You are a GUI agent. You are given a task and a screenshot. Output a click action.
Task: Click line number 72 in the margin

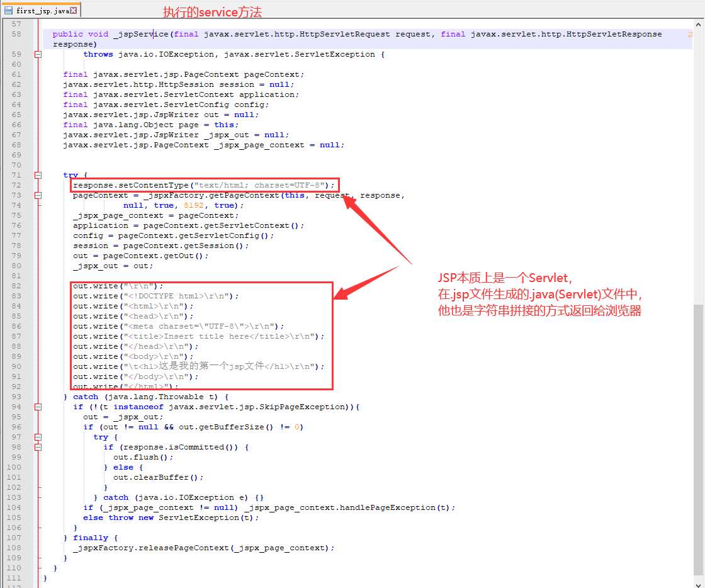click(x=16, y=185)
